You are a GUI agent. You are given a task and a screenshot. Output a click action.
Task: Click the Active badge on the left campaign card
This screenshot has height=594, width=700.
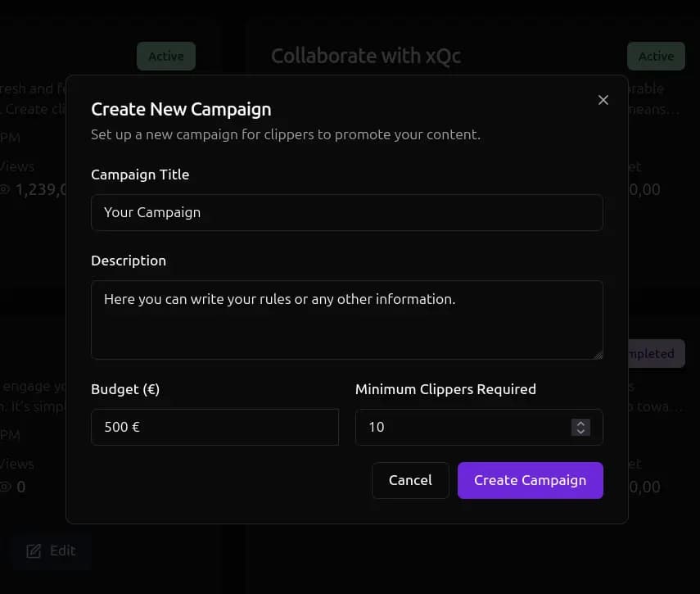tap(165, 56)
